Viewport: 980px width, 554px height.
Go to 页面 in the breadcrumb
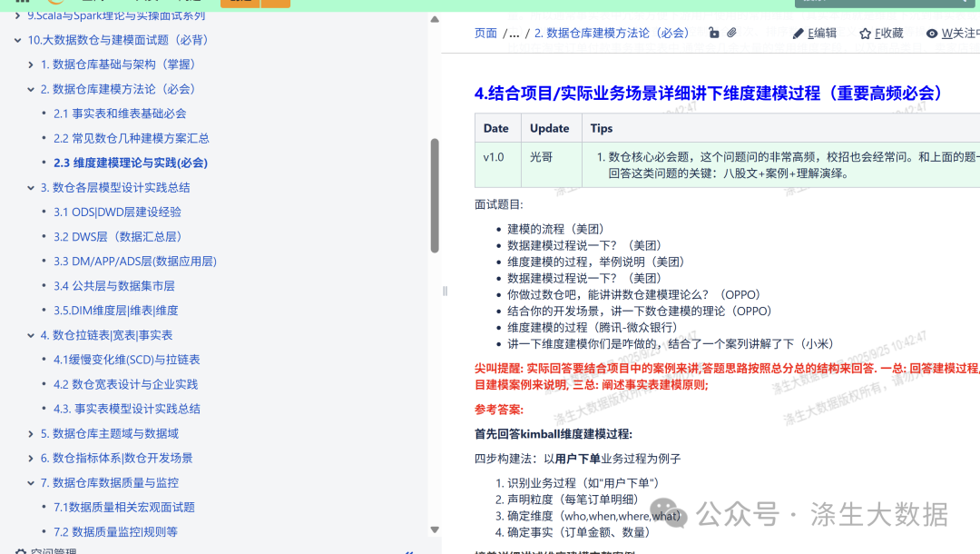tap(485, 33)
